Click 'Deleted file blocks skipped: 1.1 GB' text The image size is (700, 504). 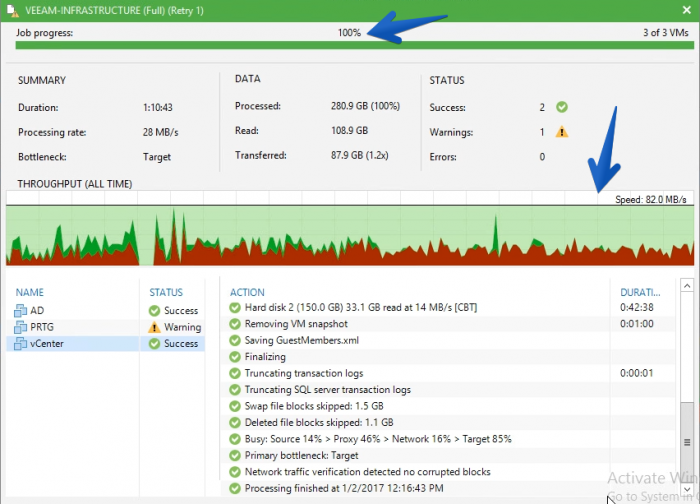[319, 423]
